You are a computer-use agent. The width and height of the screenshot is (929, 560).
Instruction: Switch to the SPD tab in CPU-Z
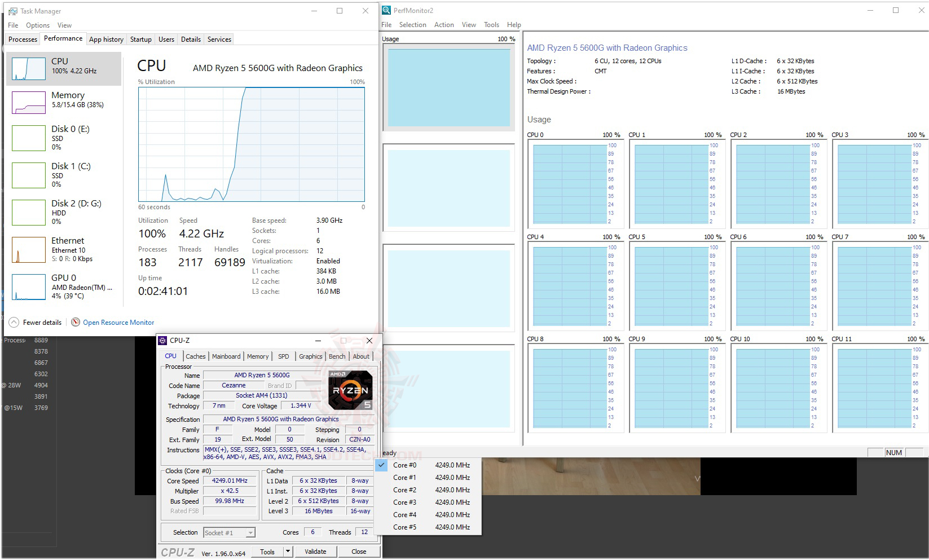coord(283,356)
